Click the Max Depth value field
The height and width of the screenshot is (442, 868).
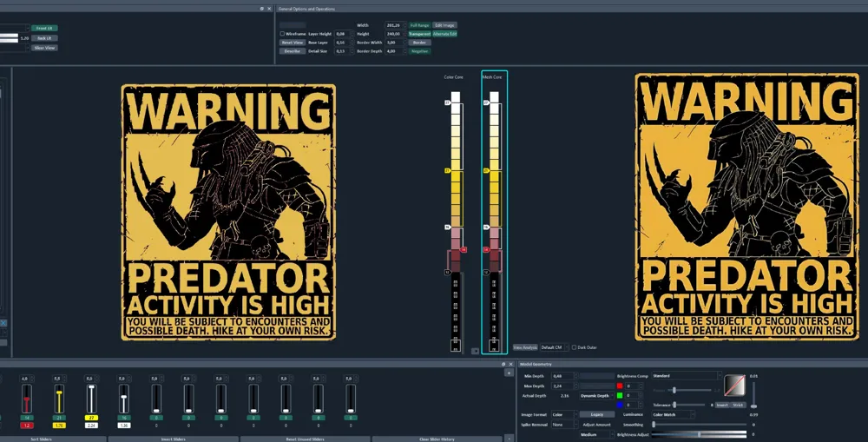[563, 386]
